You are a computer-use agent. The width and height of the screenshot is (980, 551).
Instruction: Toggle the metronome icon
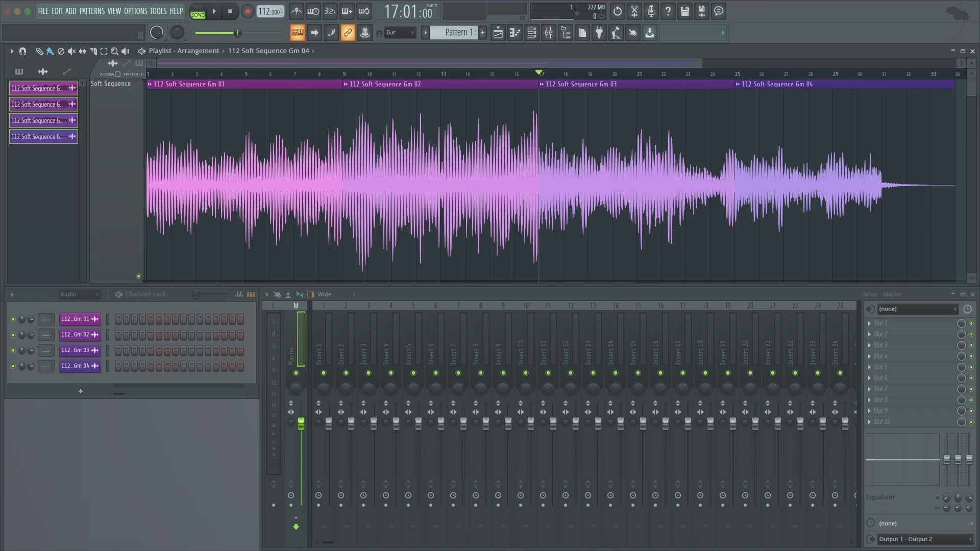[296, 11]
